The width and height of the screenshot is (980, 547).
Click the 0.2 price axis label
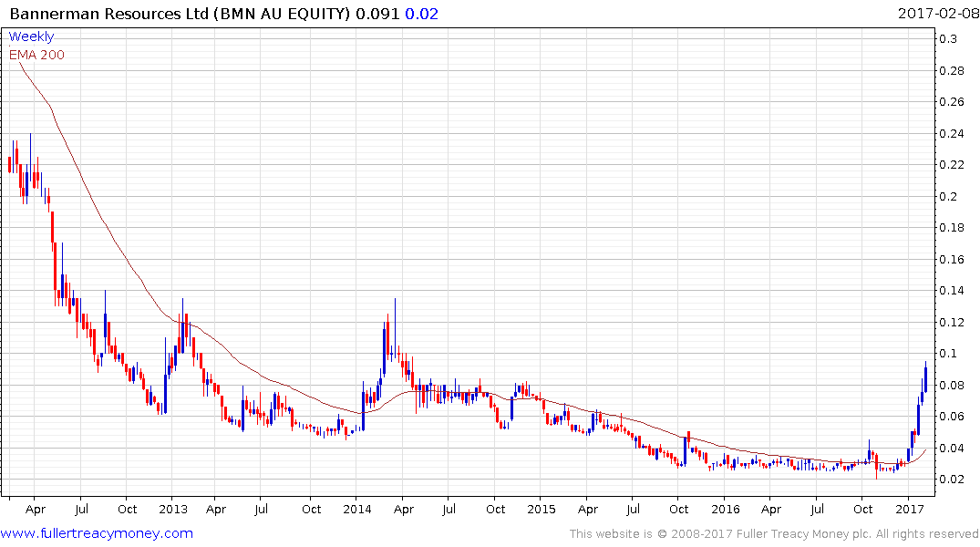click(x=948, y=196)
